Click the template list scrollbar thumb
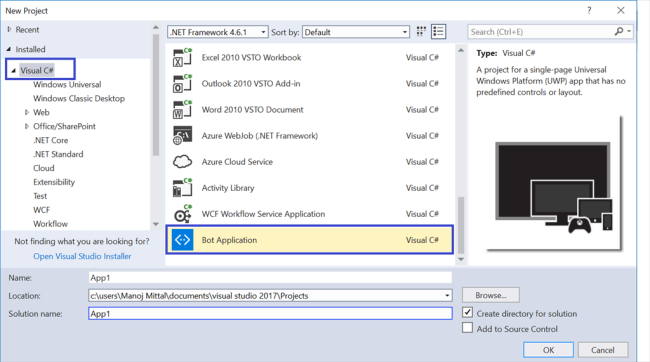This screenshot has width=650, height=362. (461, 225)
